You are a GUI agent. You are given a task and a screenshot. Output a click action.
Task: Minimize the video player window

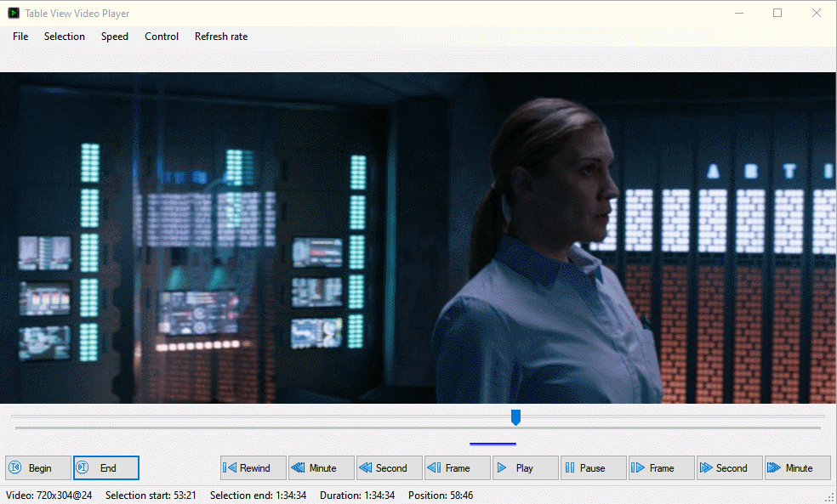click(739, 14)
